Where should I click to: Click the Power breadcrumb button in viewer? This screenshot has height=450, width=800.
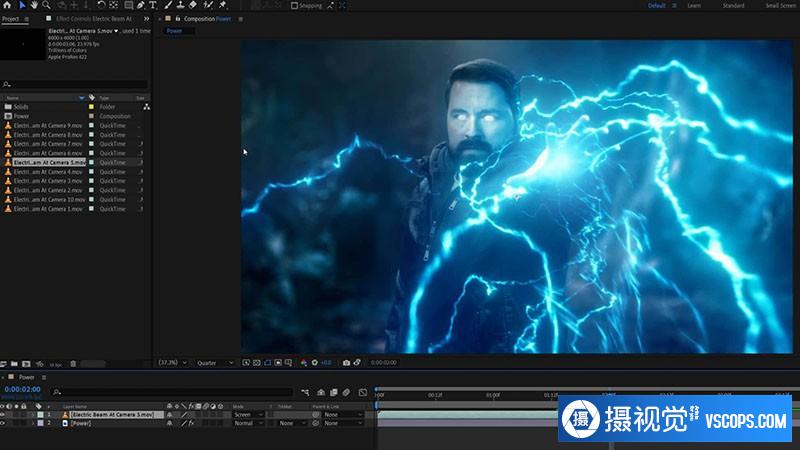[x=174, y=31]
